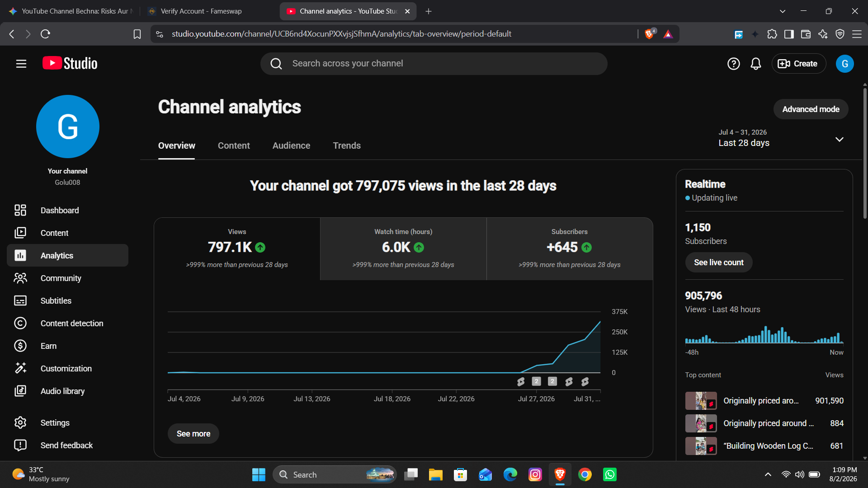Open the Brave VPN shield icon

840,34
